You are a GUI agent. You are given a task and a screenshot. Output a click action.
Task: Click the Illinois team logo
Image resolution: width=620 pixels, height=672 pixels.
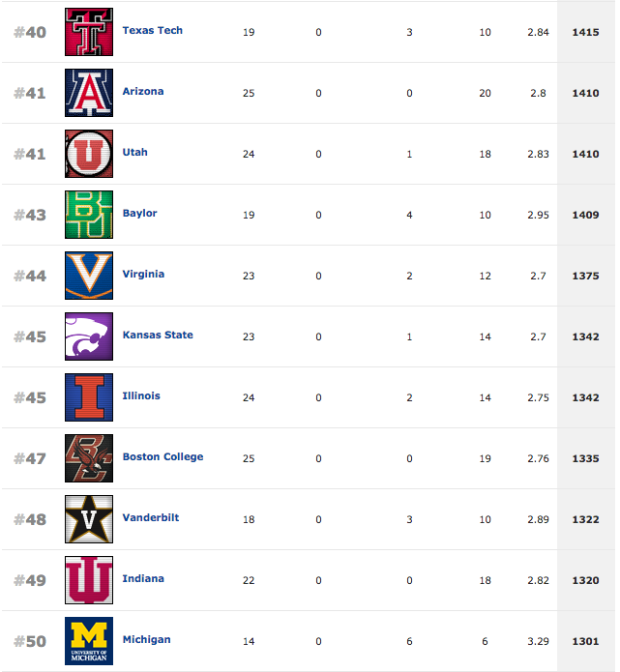(89, 397)
